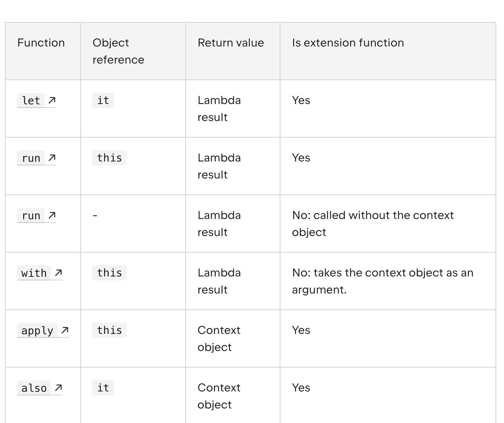The height and width of the screenshot is (423, 504).
Task: Click the Object reference column header
Action: 118,51
